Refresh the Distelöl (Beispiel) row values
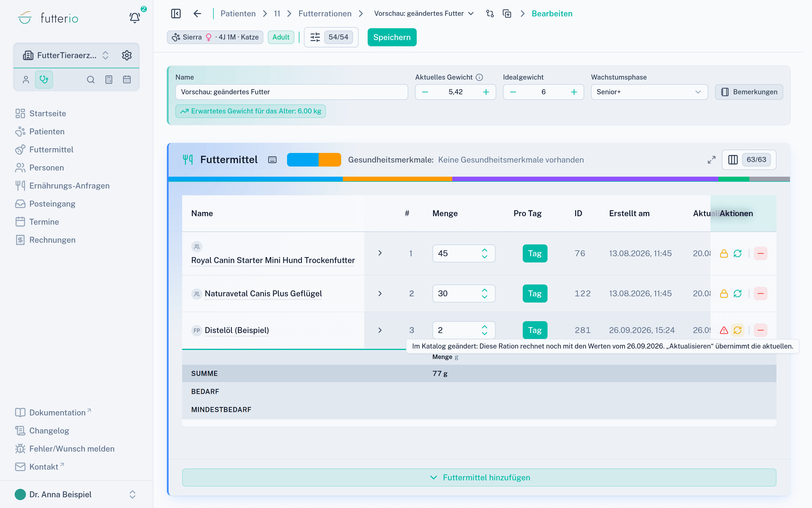The height and width of the screenshot is (508, 812). pos(737,330)
